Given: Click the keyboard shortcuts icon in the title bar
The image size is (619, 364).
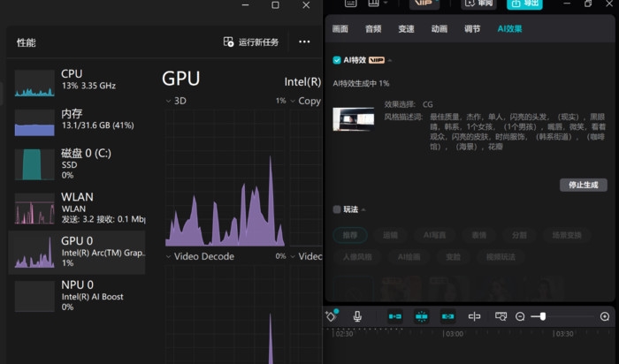Looking at the screenshot, I should click(350, 4).
